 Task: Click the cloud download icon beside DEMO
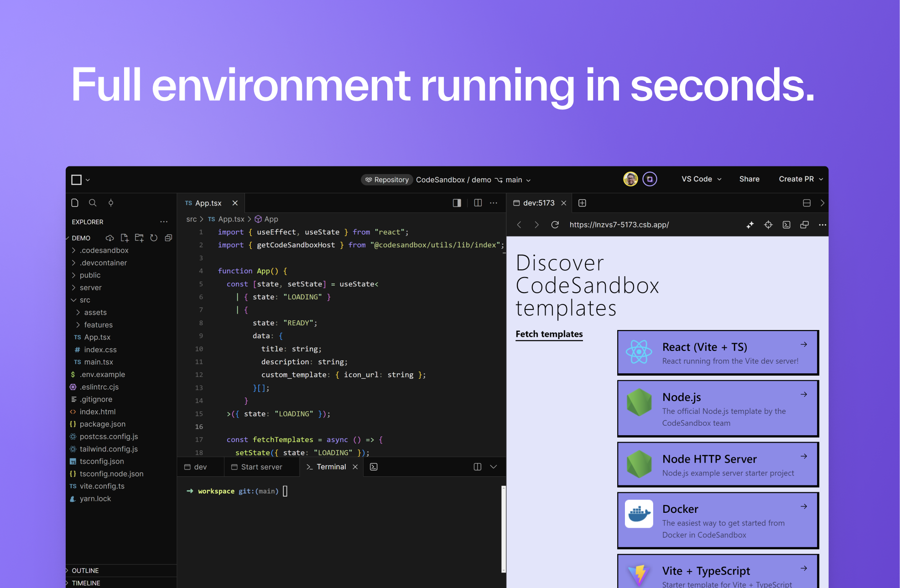pos(110,238)
